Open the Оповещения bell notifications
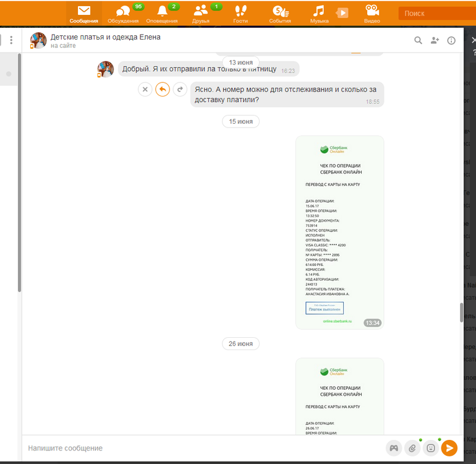 pyautogui.click(x=162, y=13)
